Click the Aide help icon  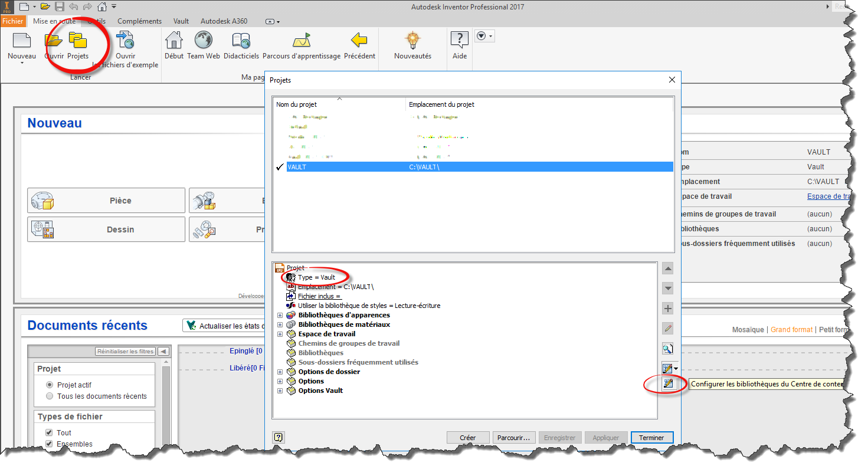(x=459, y=41)
